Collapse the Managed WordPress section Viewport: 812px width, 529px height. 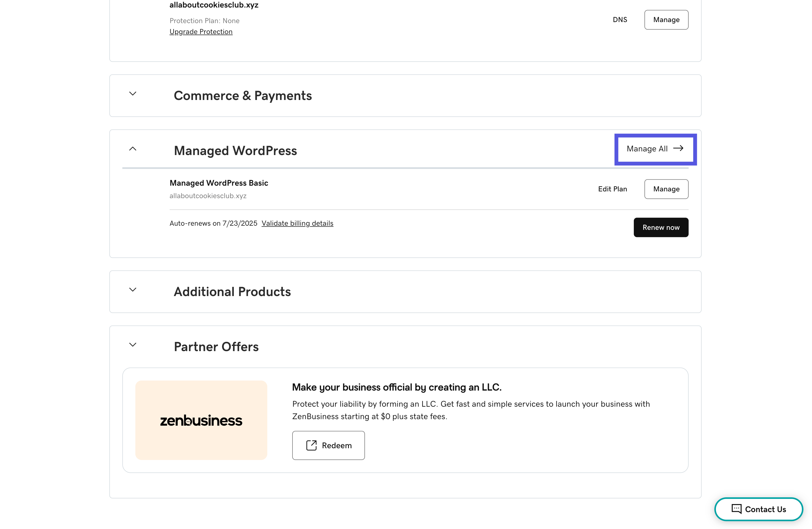tap(133, 149)
